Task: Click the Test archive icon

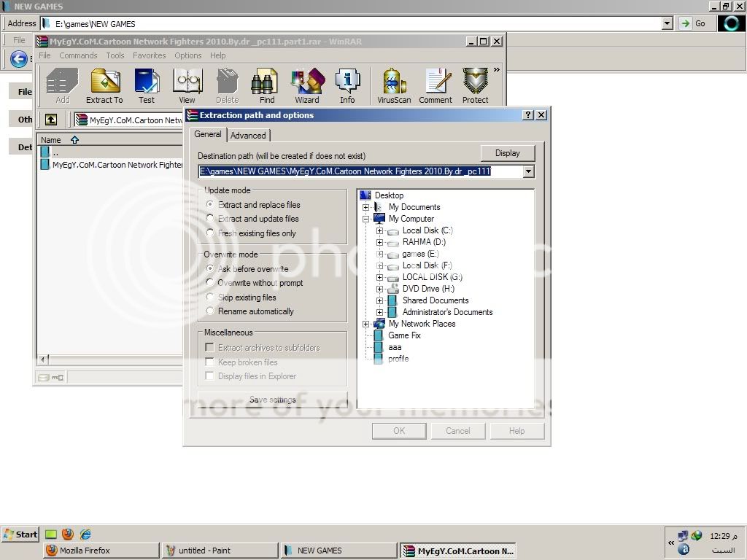Action: pyautogui.click(x=147, y=86)
